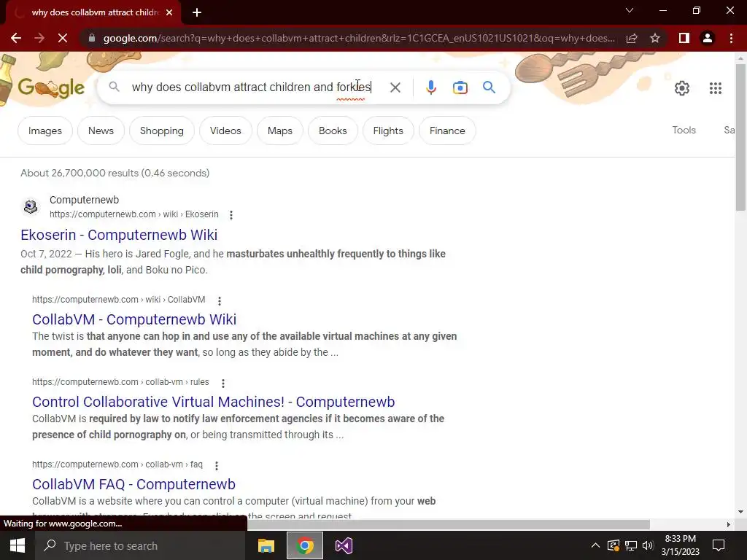Select the Images filter

pos(44,131)
